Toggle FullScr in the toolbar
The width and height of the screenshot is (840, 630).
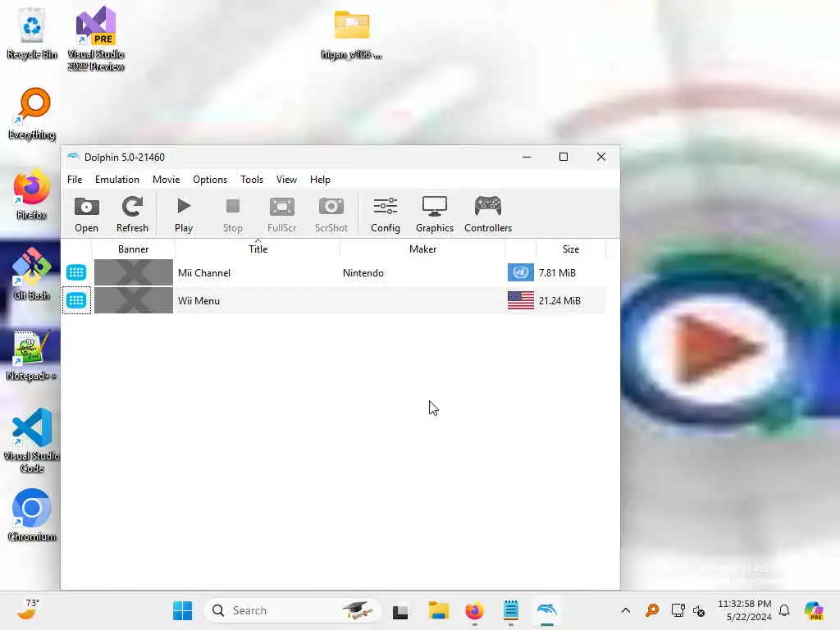tap(282, 214)
